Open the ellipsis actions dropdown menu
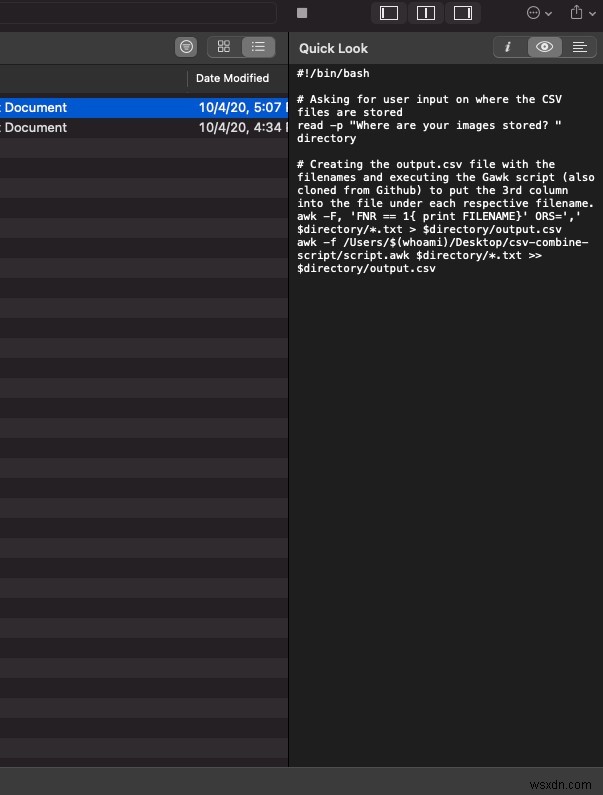Viewport: 603px width, 795px height. 539,13
